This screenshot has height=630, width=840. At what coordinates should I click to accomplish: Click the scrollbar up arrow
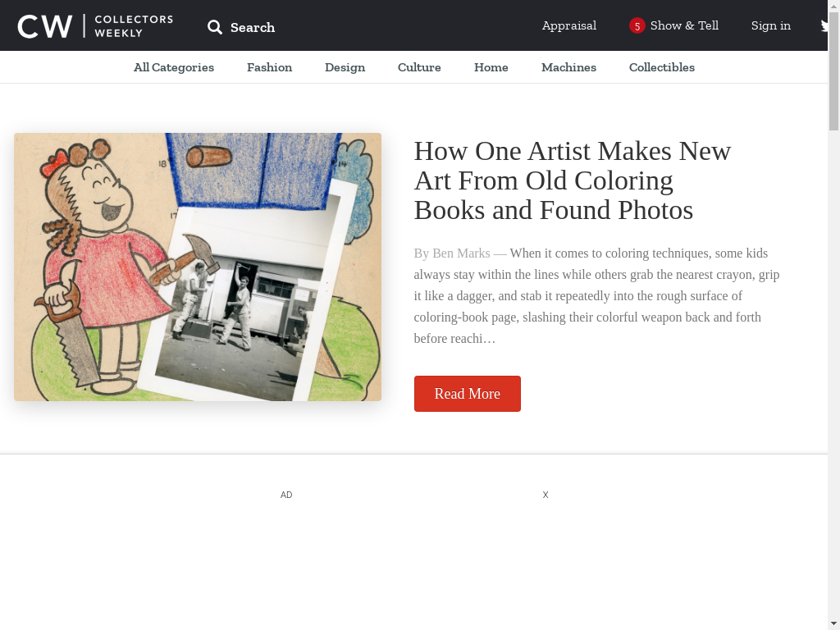(833, 5)
